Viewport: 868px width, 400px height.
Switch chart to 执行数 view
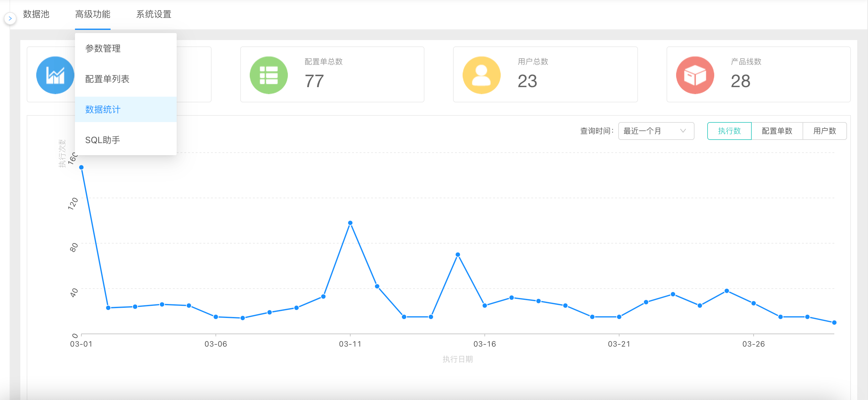729,131
